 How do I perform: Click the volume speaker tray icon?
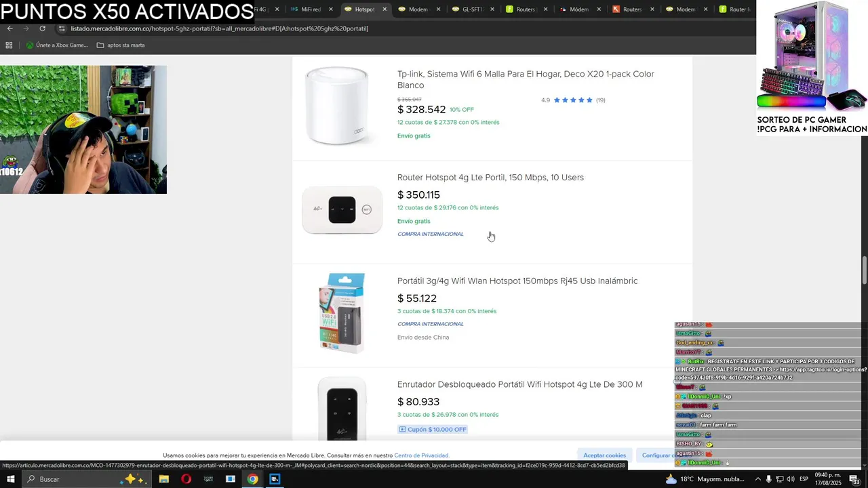tap(790, 479)
